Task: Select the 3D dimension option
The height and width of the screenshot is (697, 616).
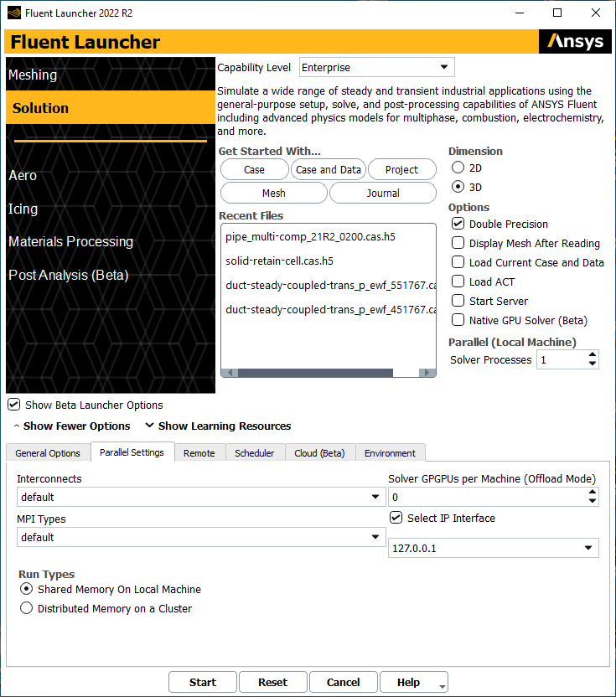Action: [x=458, y=187]
